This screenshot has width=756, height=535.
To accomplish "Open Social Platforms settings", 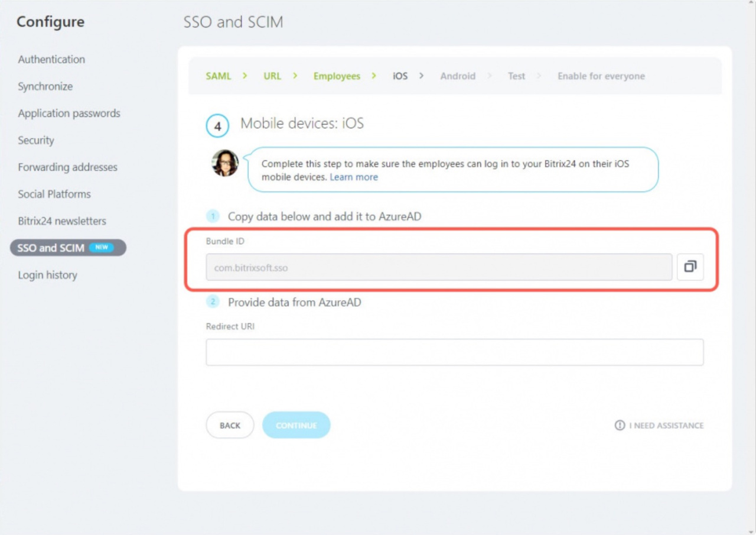I will click(x=54, y=194).
